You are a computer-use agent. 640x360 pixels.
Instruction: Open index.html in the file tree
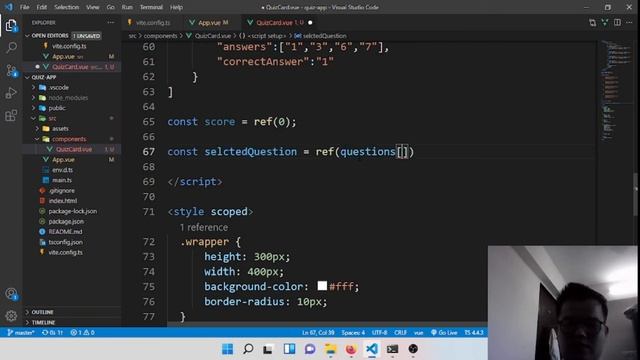[x=62, y=200]
